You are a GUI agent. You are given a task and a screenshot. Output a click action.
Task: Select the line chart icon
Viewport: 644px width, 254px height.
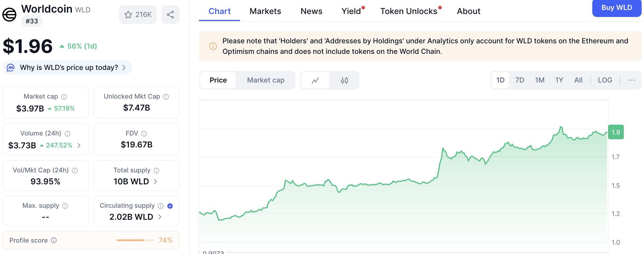(x=315, y=80)
